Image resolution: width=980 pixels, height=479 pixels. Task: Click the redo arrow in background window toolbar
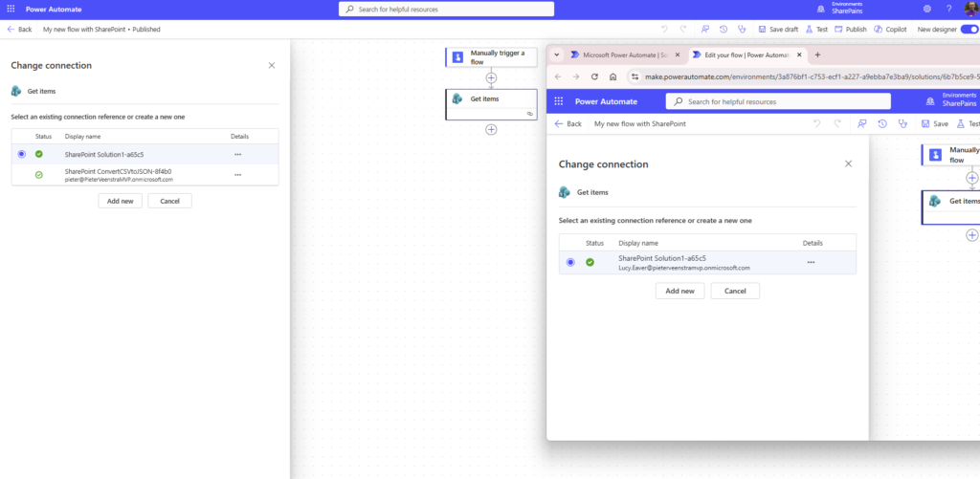coord(683,29)
